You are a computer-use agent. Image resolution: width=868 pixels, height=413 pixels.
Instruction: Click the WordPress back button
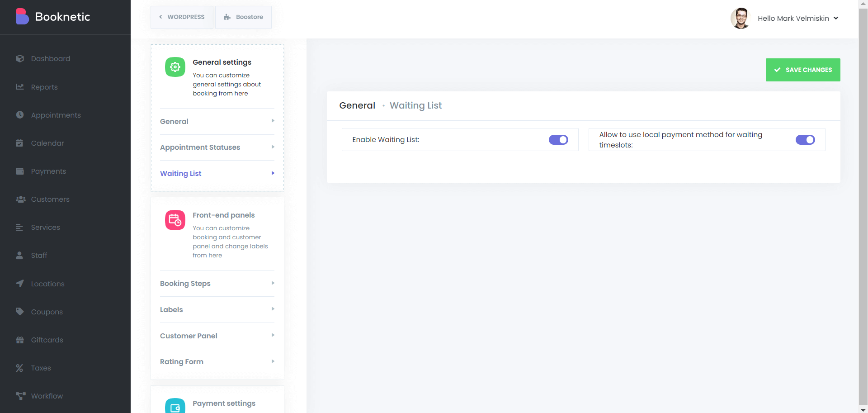(182, 17)
